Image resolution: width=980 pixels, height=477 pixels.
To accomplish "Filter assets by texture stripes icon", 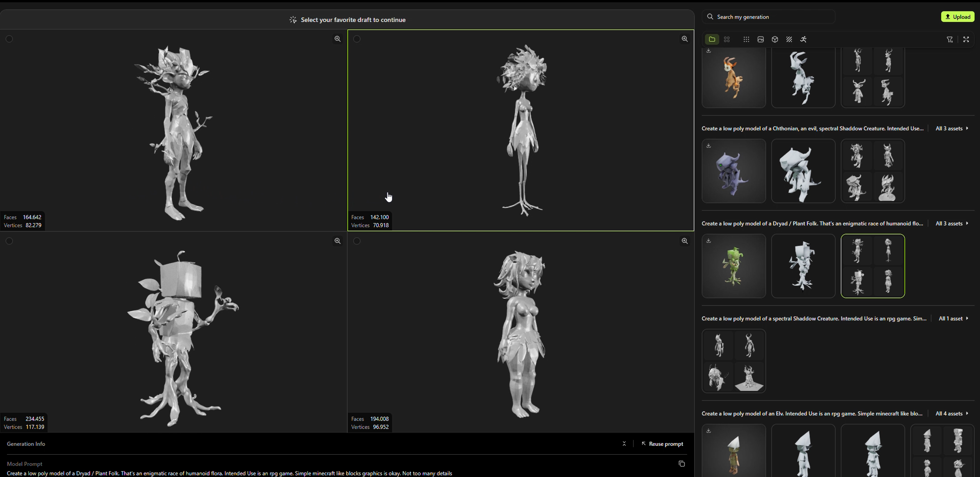I will (789, 39).
